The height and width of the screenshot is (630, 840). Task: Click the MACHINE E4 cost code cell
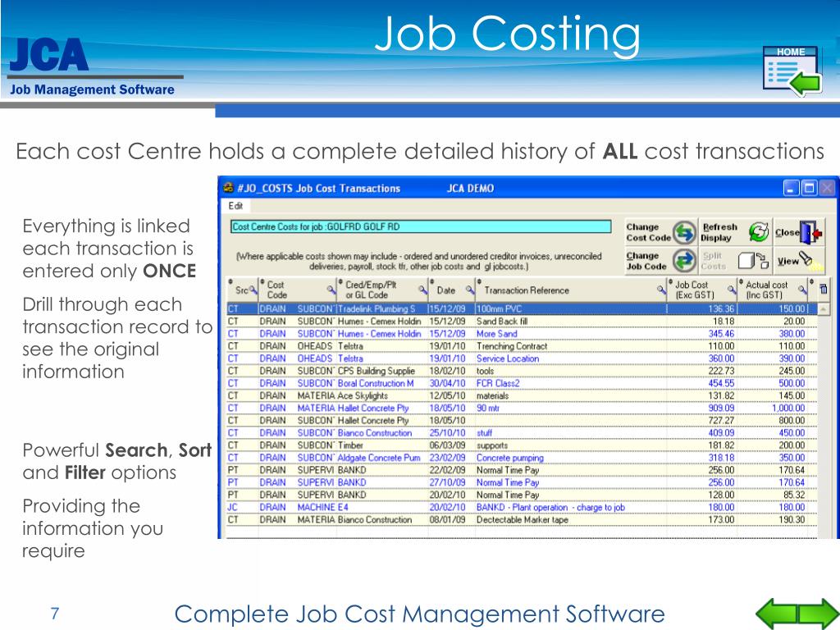[x=322, y=507]
